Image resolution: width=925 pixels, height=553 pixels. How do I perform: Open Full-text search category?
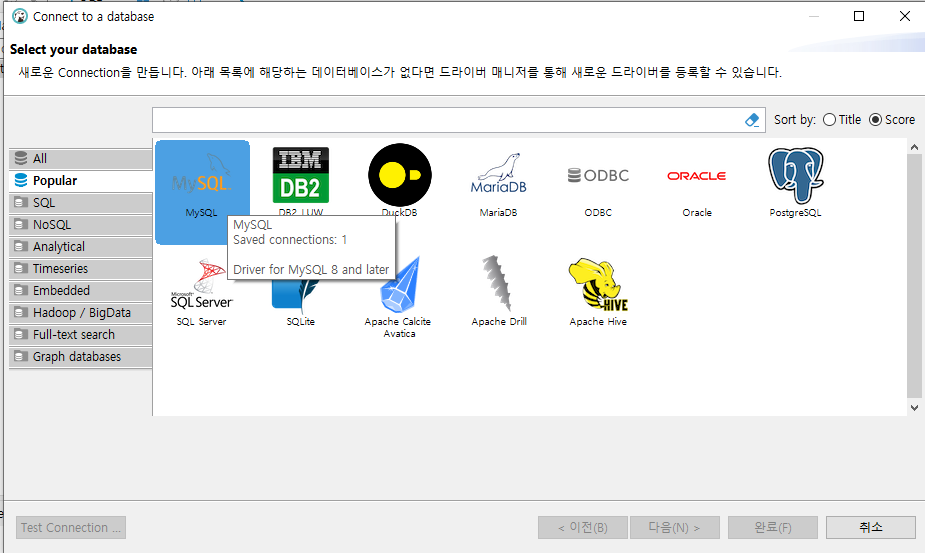(81, 335)
